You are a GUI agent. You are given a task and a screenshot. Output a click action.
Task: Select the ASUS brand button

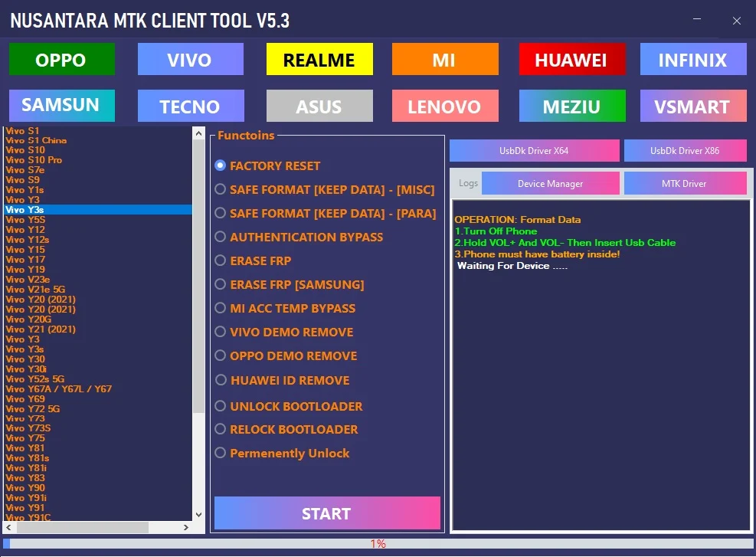point(319,106)
